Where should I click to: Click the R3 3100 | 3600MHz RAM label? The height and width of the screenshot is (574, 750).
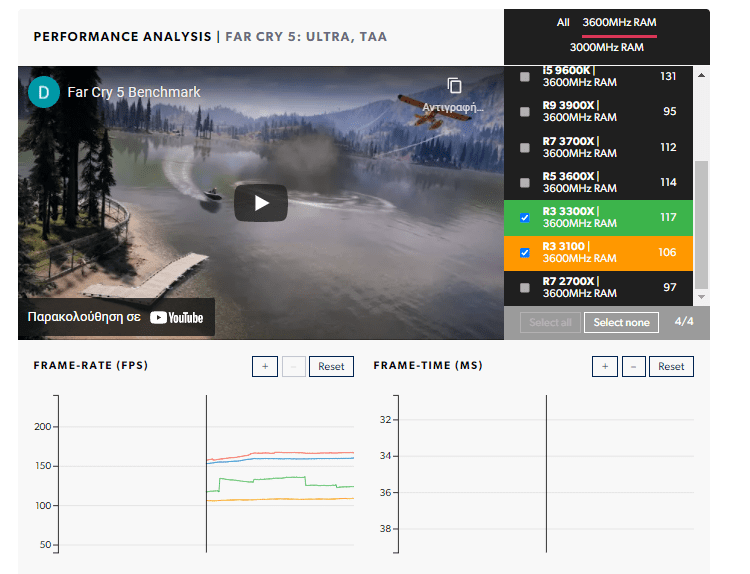(580, 252)
